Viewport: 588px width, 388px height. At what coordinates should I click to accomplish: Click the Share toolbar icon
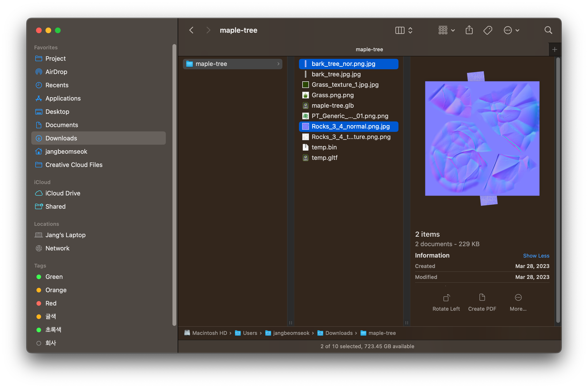pos(469,30)
